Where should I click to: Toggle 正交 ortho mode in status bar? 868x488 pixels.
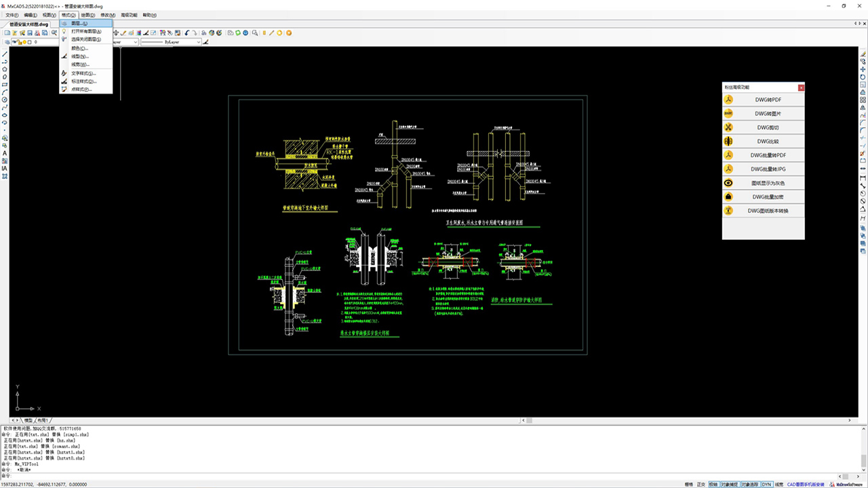click(701, 485)
